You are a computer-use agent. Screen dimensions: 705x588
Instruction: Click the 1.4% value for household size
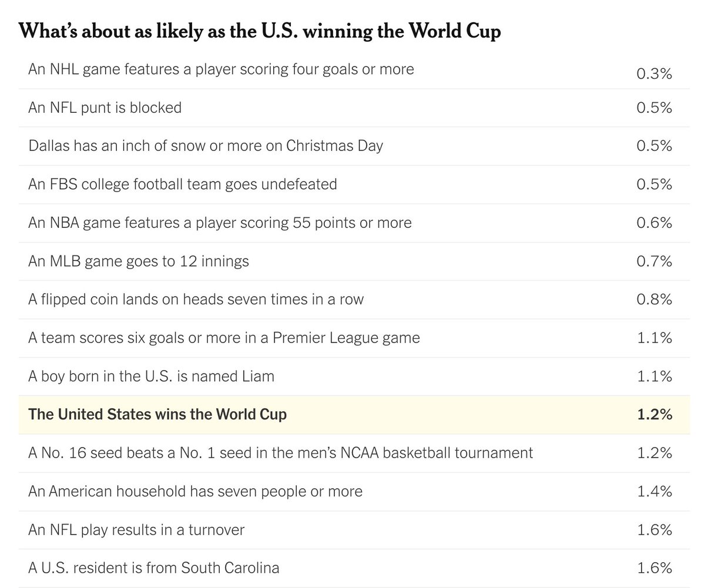(x=654, y=491)
